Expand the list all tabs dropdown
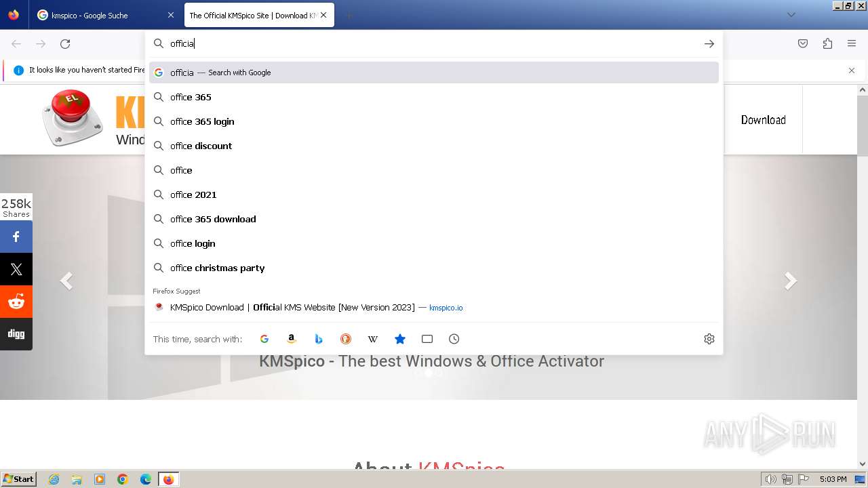The width and height of the screenshot is (868, 488). coord(791,15)
